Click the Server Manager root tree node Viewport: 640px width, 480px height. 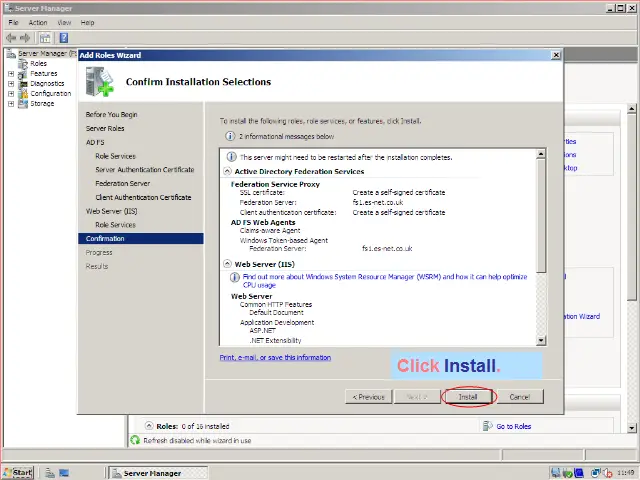(x=47, y=53)
